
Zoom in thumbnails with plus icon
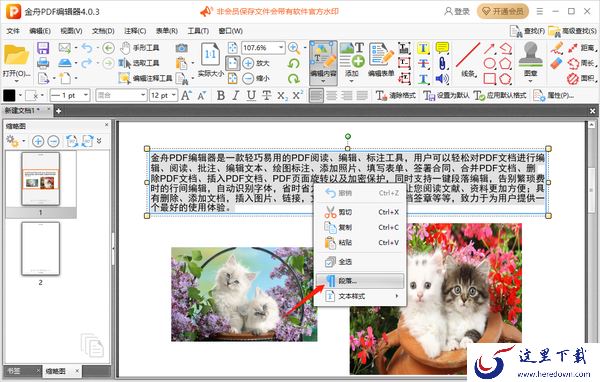pos(38,141)
